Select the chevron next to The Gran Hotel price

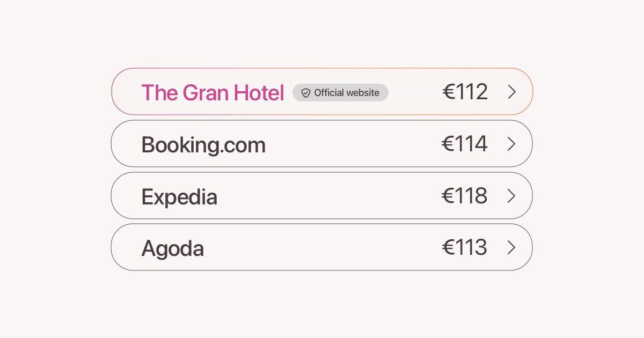(x=511, y=92)
